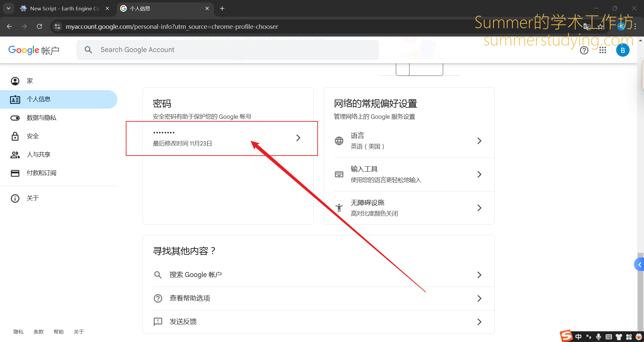
Task: Click the footer 关于 link
Action: (79, 332)
